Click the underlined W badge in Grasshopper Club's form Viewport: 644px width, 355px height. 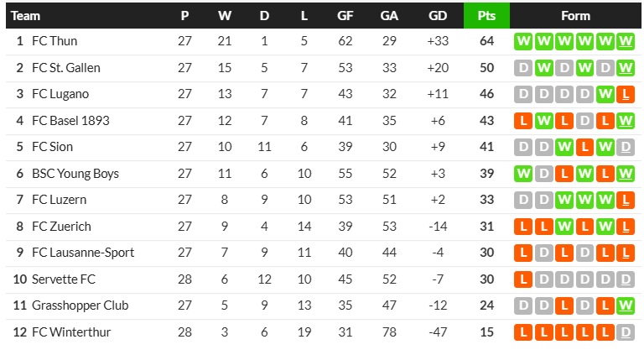tap(625, 305)
